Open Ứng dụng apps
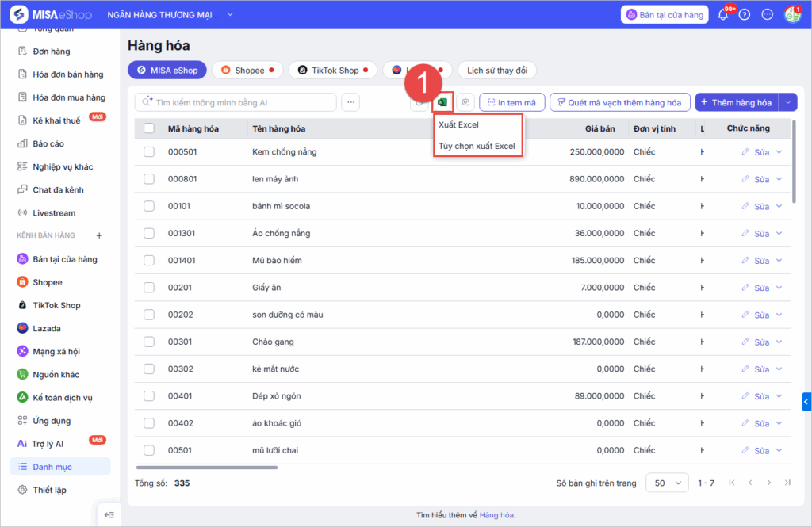Viewport: 812px width, 527px height. point(52,421)
